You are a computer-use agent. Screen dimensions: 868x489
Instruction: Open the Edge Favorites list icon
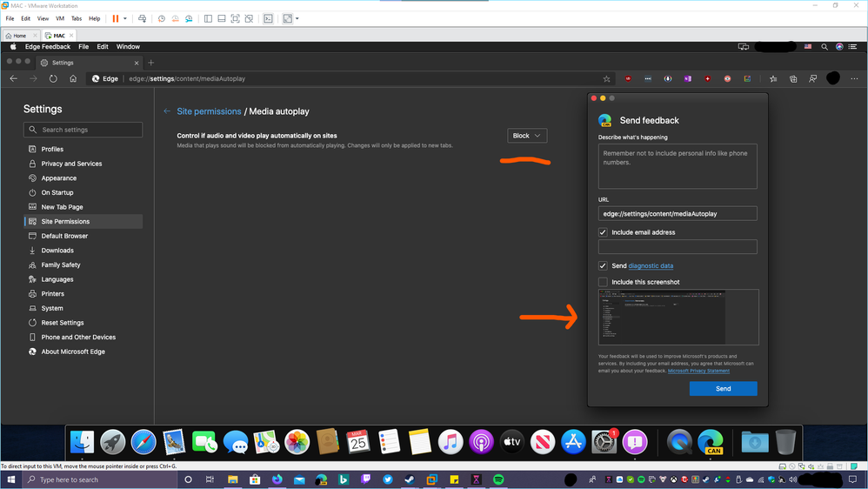[773, 78]
